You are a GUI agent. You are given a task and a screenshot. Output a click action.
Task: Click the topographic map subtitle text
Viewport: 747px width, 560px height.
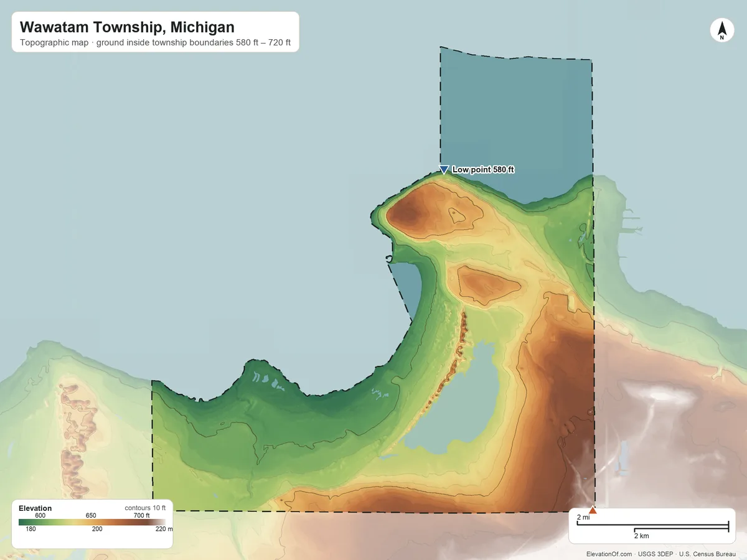click(x=156, y=44)
